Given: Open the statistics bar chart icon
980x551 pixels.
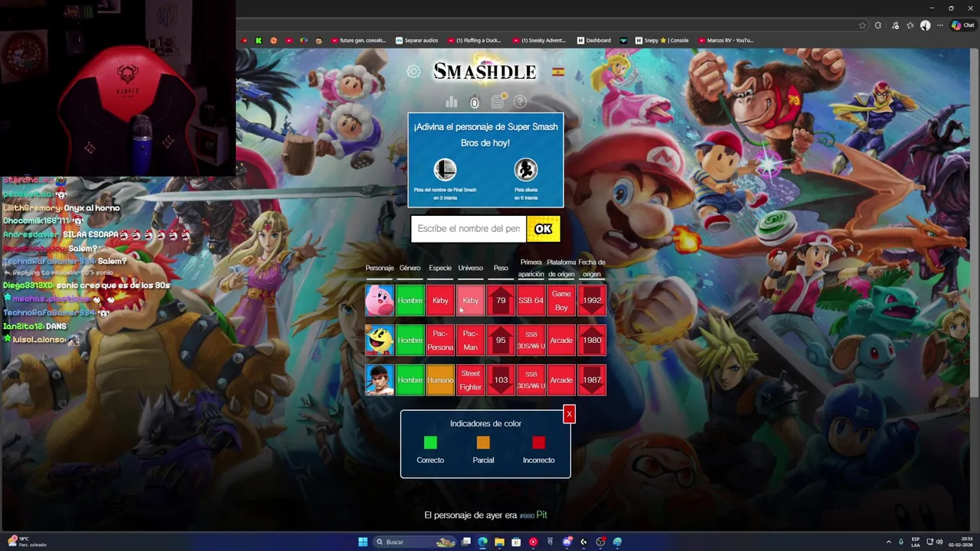Looking at the screenshot, I should 452,102.
